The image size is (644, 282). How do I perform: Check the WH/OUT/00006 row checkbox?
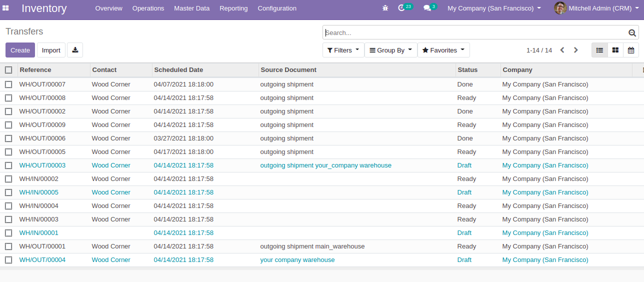click(8, 138)
